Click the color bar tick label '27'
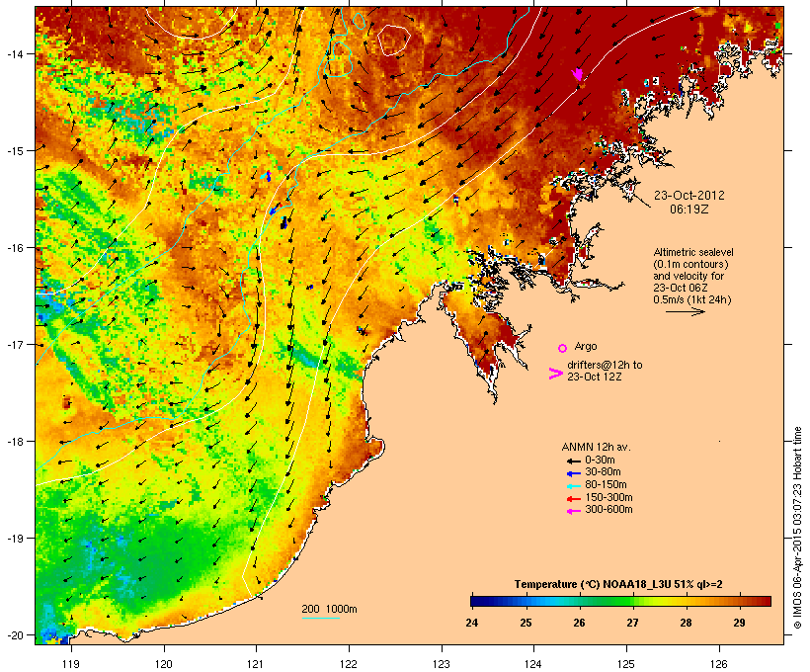Viewport: 810px width, 672px height. pyautogui.click(x=632, y=623)
